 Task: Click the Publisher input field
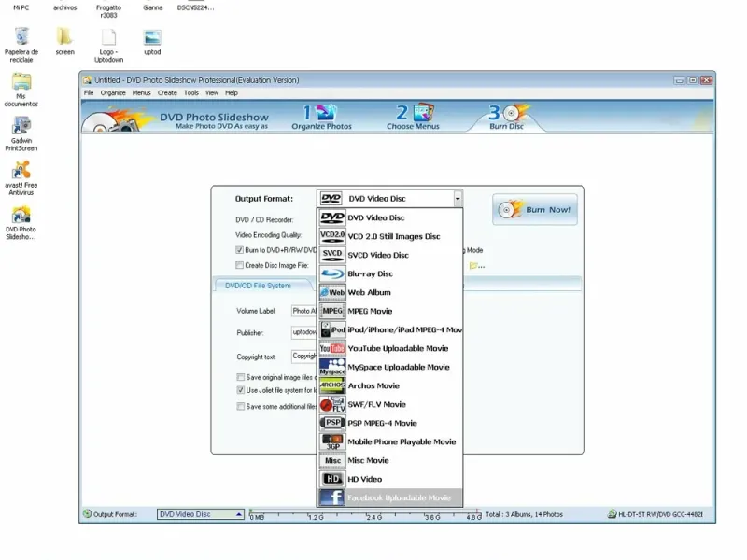tap(304, 332)
